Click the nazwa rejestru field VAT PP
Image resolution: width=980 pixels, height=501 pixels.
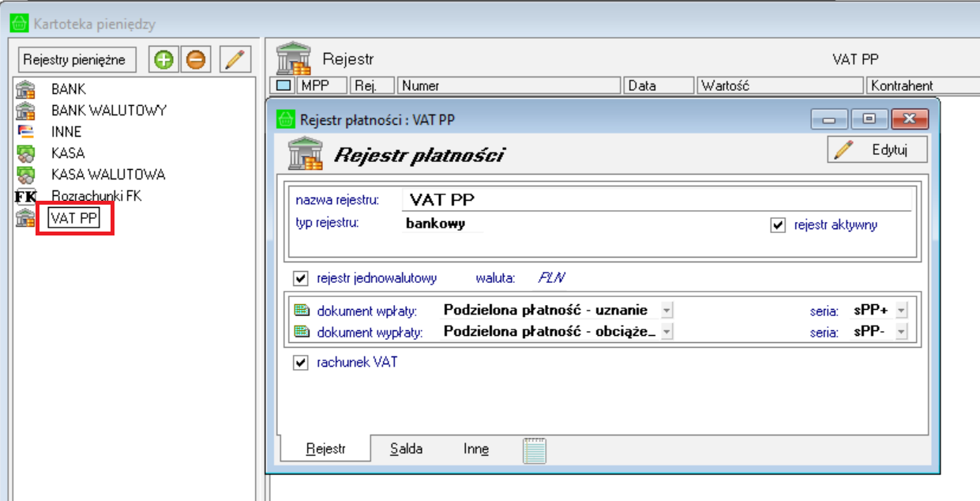(x=657, y=201)
